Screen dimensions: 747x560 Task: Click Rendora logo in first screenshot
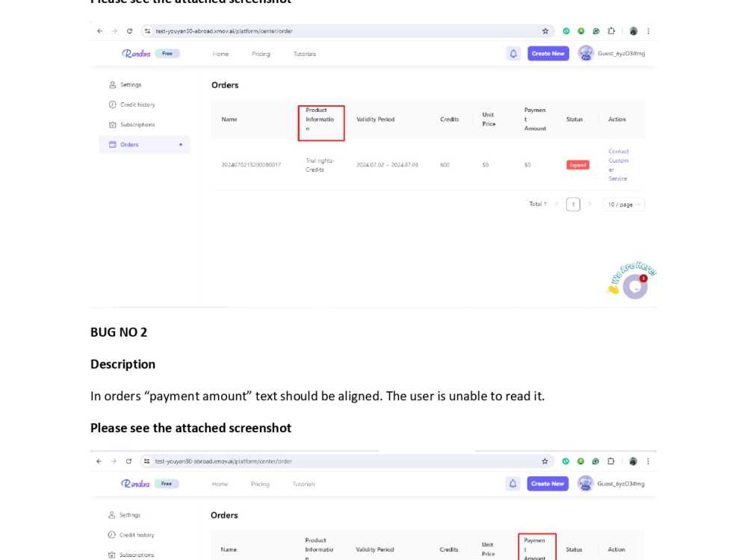click(x=136, y=53)
